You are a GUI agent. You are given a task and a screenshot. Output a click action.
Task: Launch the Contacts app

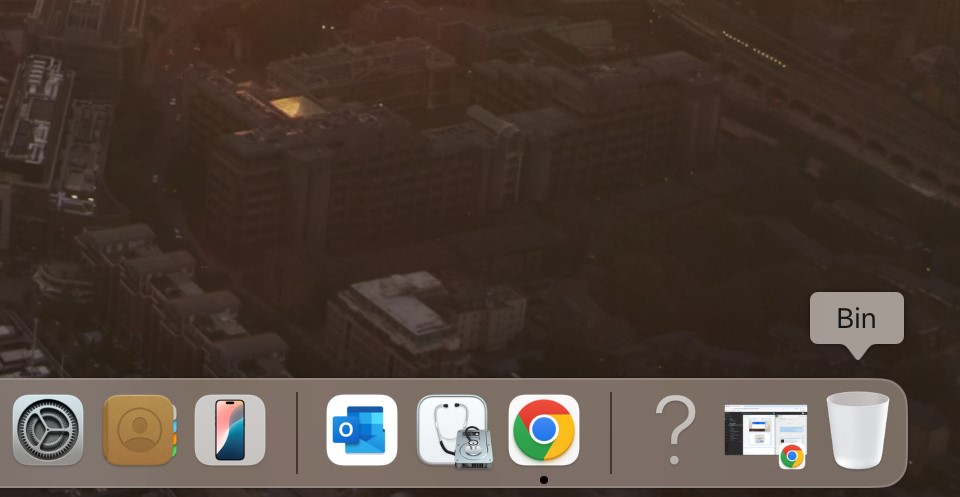click(139, 430)
